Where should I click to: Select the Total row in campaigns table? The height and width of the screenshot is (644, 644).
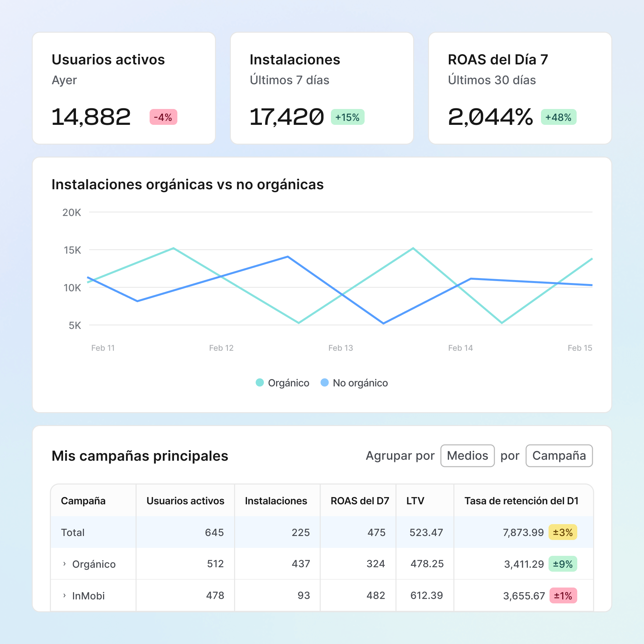point(73,532)
